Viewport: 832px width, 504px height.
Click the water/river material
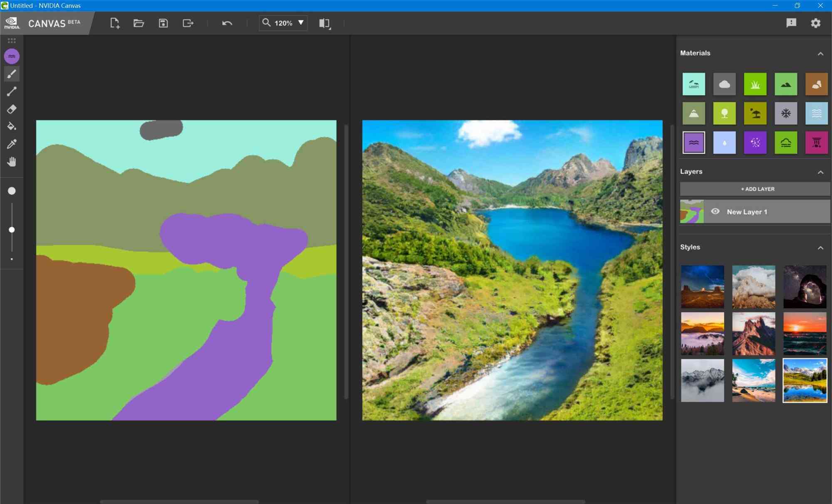point(693,142)
